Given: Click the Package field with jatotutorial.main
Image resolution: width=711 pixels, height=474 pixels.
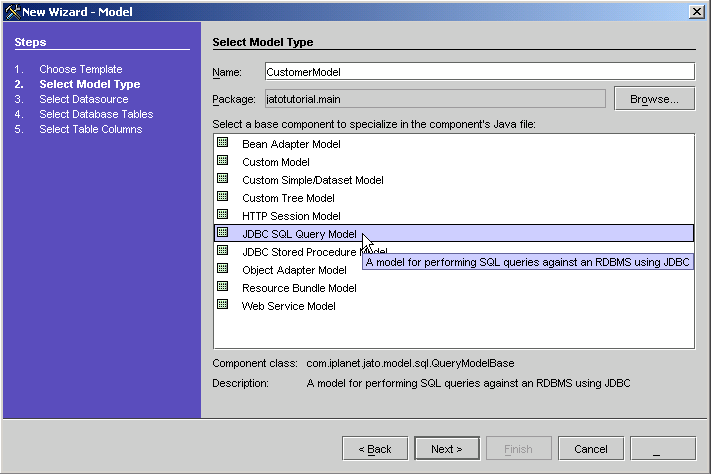Looking at the screenshot, I should pos(435,99).
